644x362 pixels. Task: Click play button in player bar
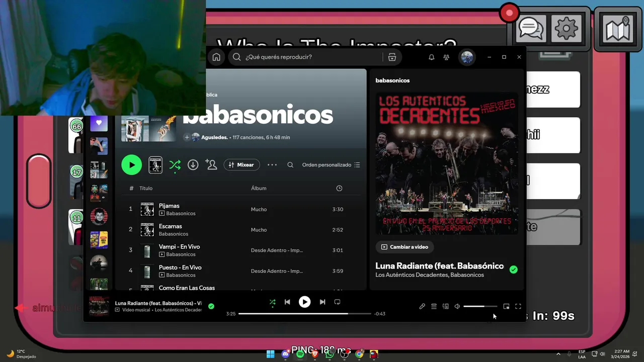pyautogui.click(x=304, y=302)
